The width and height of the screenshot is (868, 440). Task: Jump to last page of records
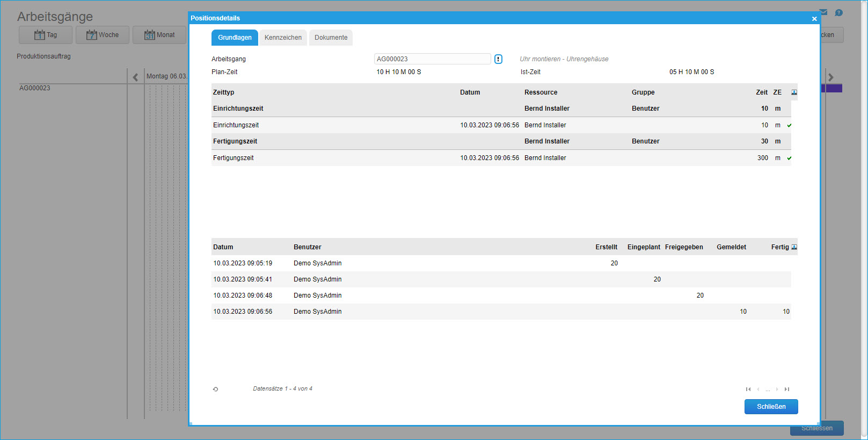coord(787,389)
